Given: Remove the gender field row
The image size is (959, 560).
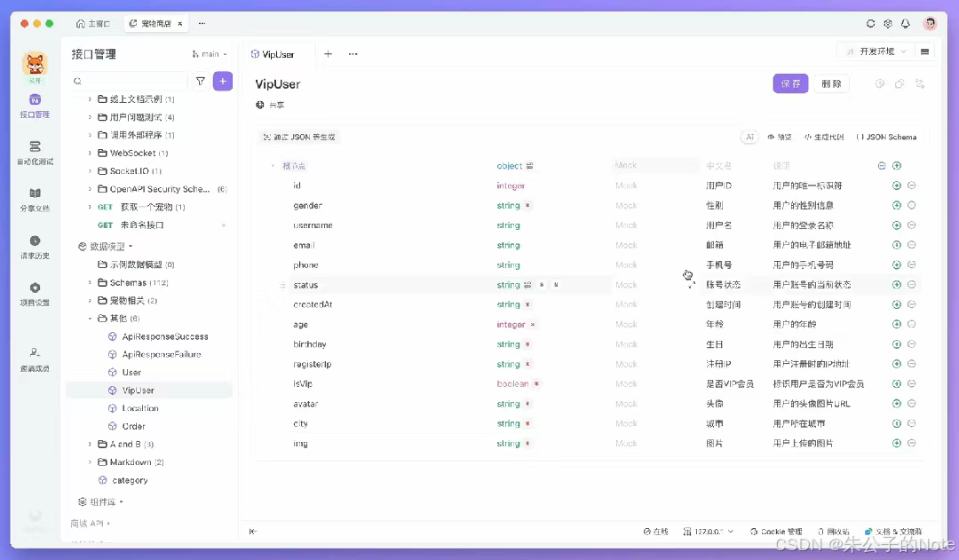Looking at the screenshot, I should [911, 205].
